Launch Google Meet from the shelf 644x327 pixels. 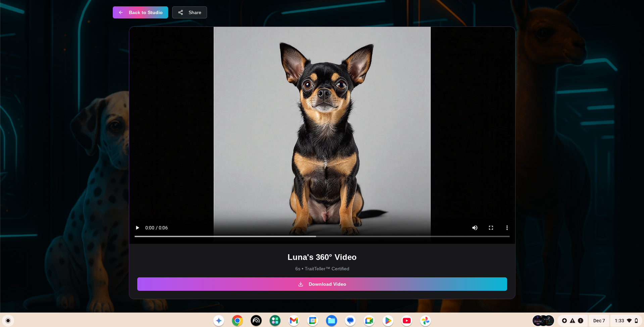(369, 321)
